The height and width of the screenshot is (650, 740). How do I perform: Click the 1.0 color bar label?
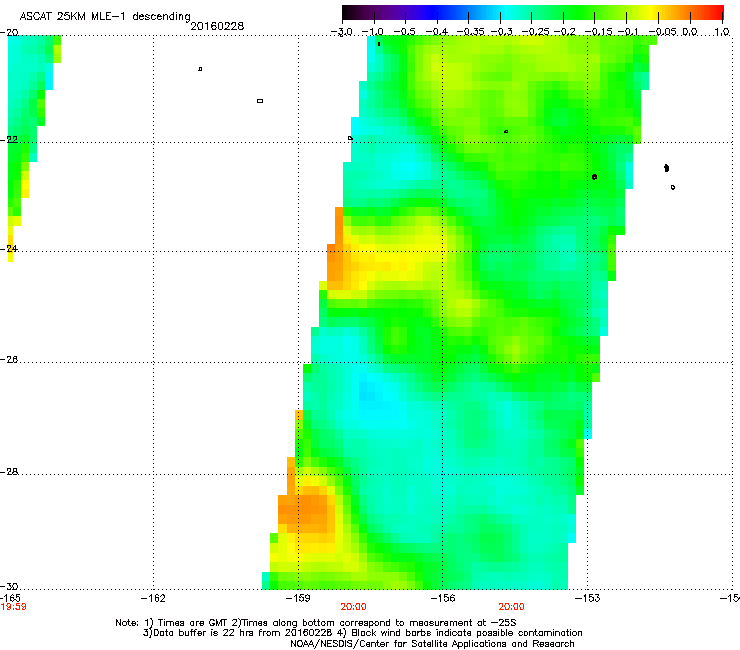(x=722, y=32)
